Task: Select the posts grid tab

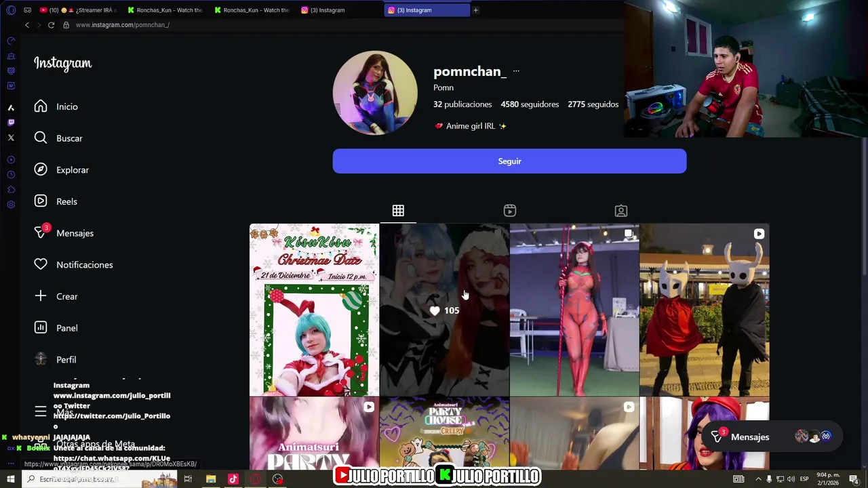Action: [x=398, y=211]
